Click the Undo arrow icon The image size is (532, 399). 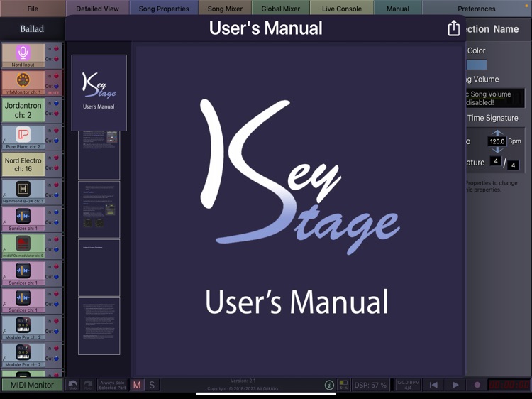(72, 385)
